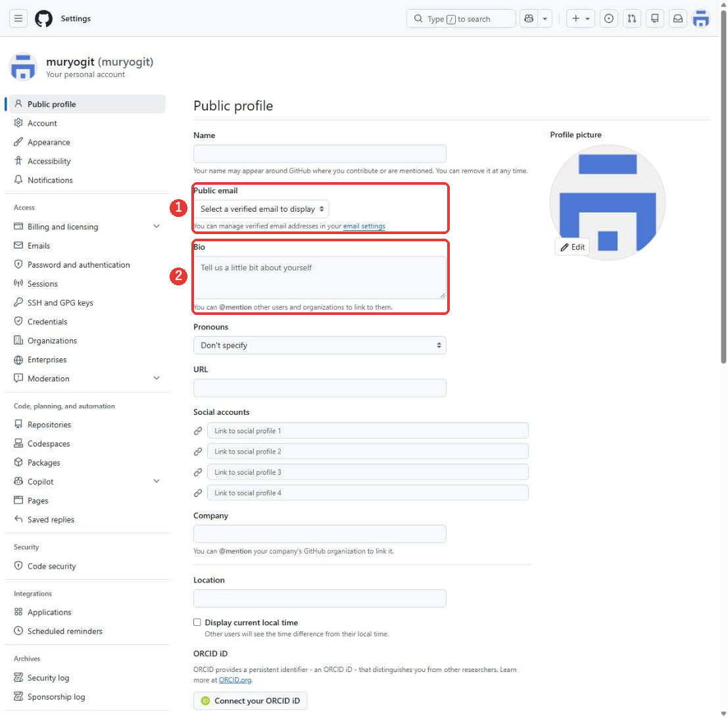This screenshot has width=728, height=718.
Task: Expand Billing and licensing chevron
Action: (x=157, y=226)
